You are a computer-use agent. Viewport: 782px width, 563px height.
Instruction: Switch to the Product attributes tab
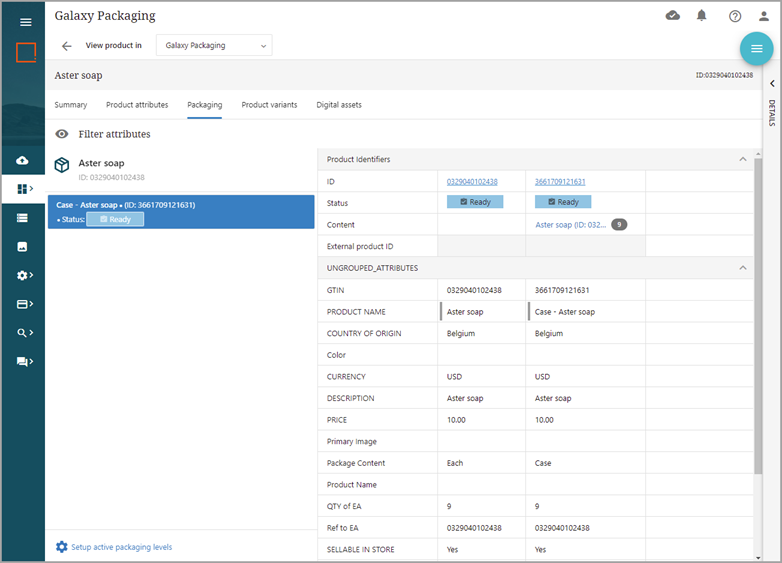tap(137, 105)
